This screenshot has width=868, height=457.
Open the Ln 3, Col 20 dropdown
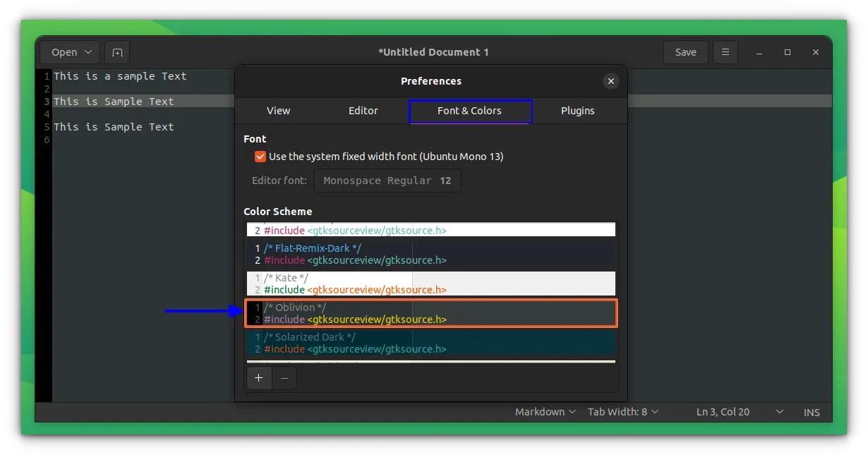click(780, 412)
